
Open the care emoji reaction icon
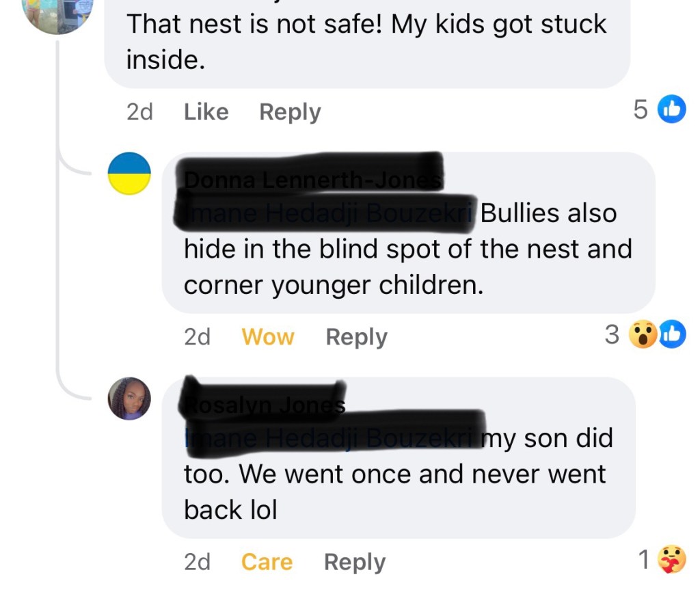click(672, 559)
